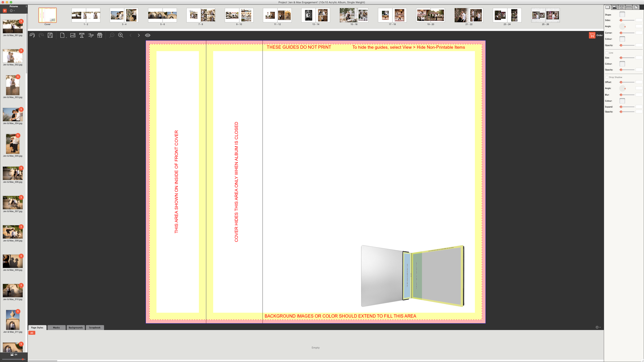The image size is (644, 362).
Task: Adjust the Drop Shadow Offset slider
Action: click(x=627, y=82)
